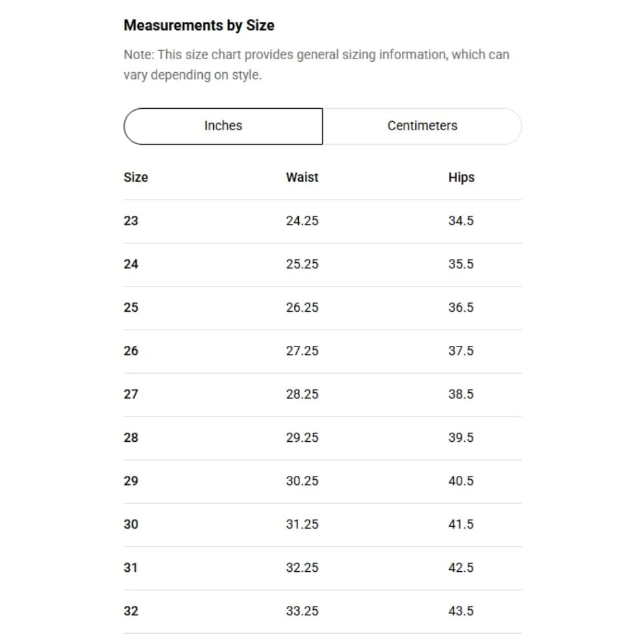Image resolution: width=644 pixels, height=644 pixels.
Task: Switch to the Inches unit toggle
Action: [223, 126]
